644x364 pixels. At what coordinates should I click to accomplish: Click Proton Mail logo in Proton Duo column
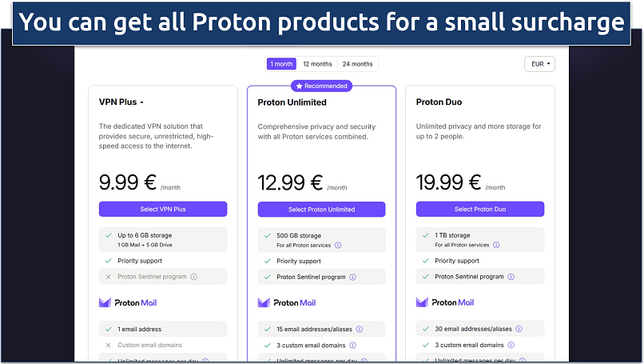(445, 302)
